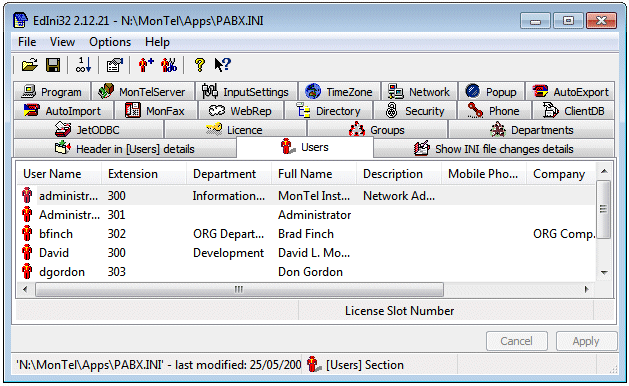Viewport: 629px width, 386px height.
Task: Click the user icon beside David
Action: pos(27,253)
